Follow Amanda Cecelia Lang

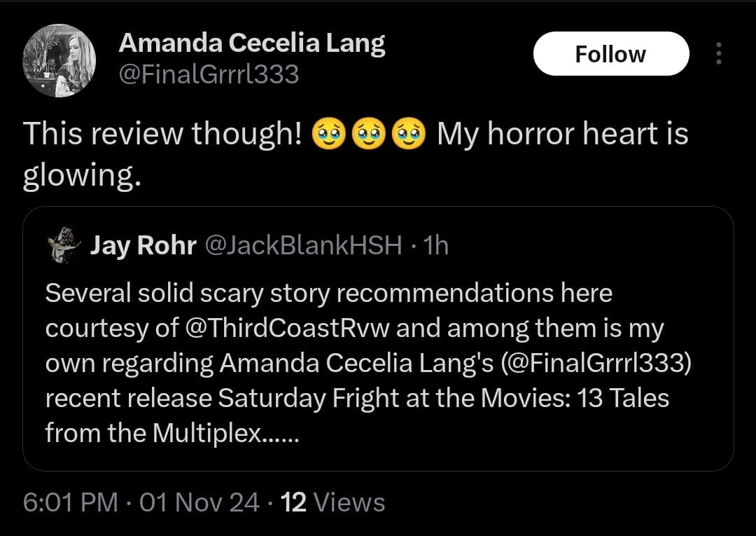[610, 54]
